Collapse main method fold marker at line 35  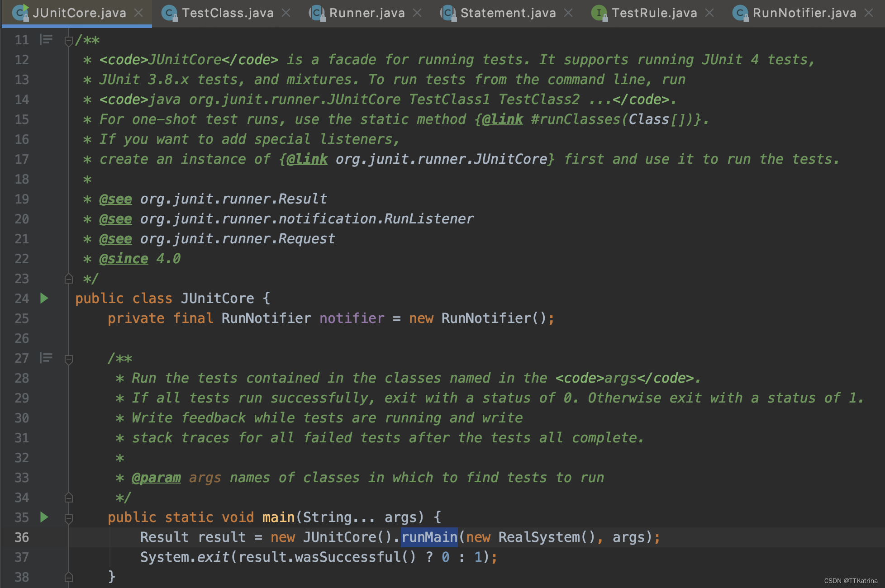point(69,518)
